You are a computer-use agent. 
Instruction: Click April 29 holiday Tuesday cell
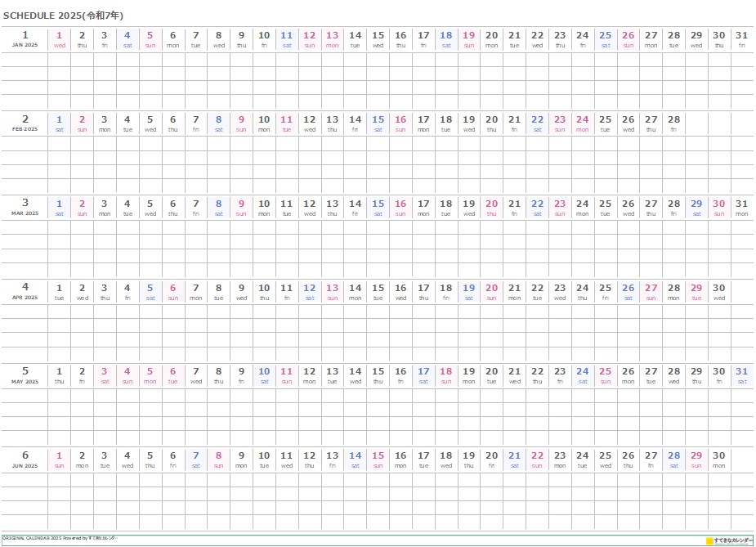click(696, 292)
